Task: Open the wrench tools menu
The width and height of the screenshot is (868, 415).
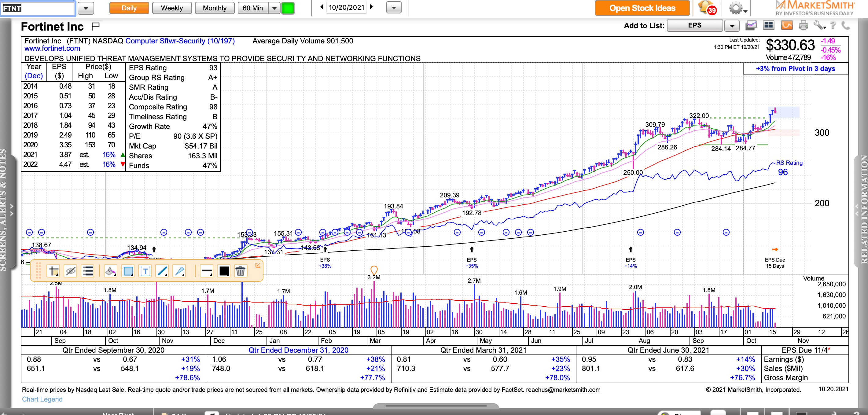Action: tap(819, 25)
